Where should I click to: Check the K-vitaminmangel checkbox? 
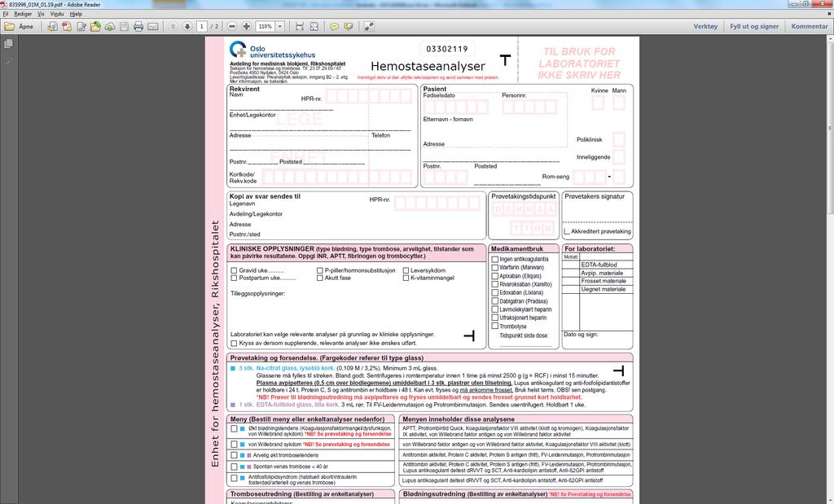click(x=406, y=278)
